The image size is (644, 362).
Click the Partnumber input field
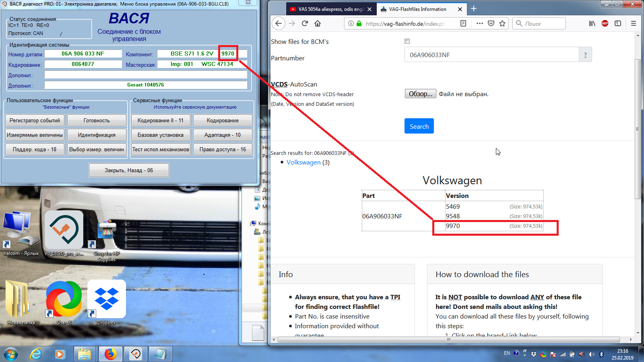491,55
